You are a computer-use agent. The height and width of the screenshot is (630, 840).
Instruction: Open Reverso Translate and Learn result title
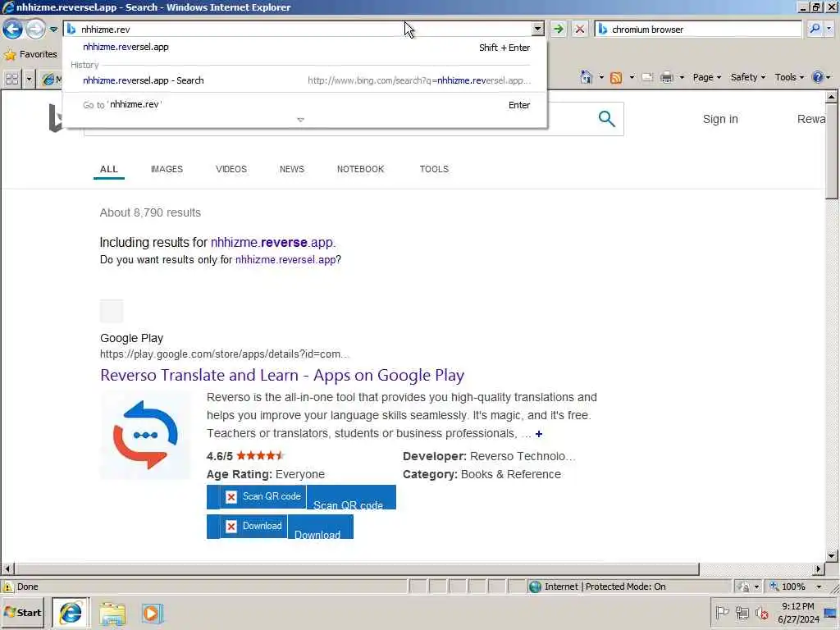pyautogui.click(x=282, y=375)
